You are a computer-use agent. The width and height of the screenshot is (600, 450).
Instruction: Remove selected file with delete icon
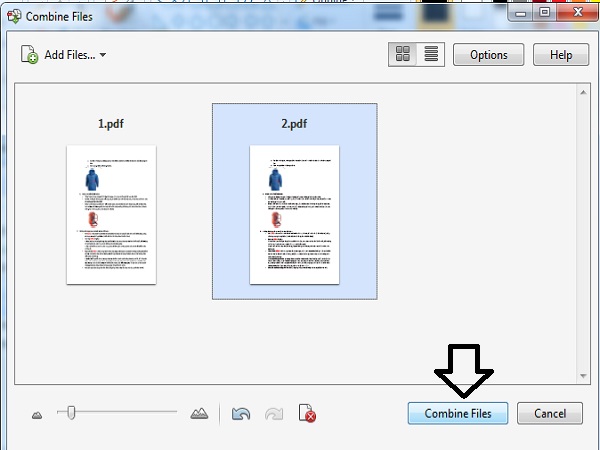coord(307,413)
